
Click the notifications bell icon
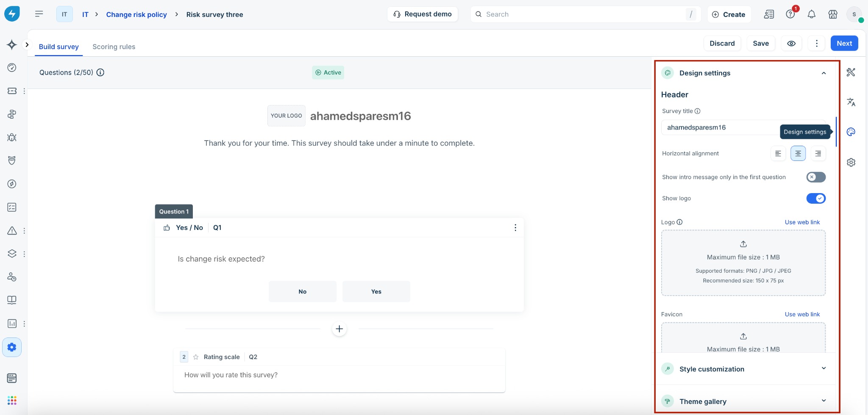click(x=811, y=14)
